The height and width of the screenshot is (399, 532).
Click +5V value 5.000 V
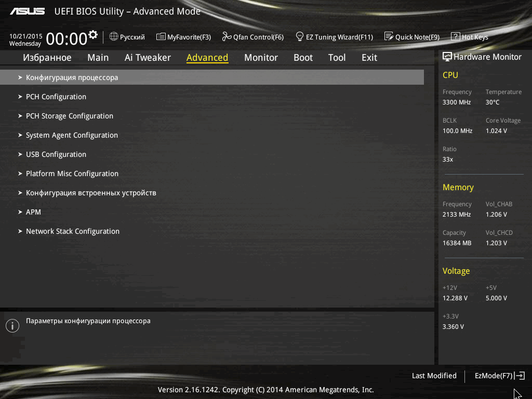496,298
